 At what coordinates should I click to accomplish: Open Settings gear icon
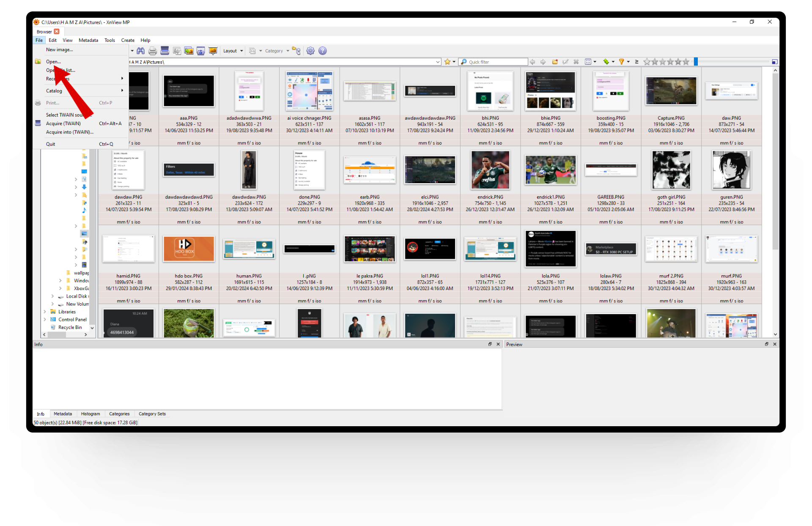[310, 51]
